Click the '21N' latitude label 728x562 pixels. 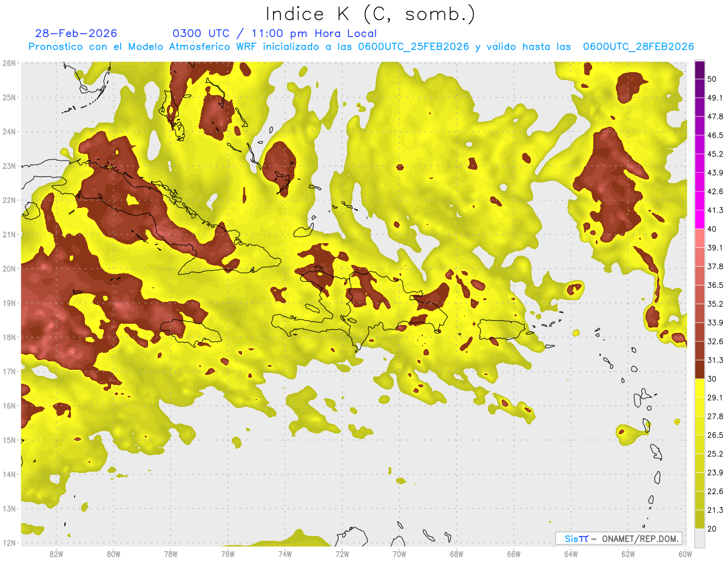tap(9, 234)
